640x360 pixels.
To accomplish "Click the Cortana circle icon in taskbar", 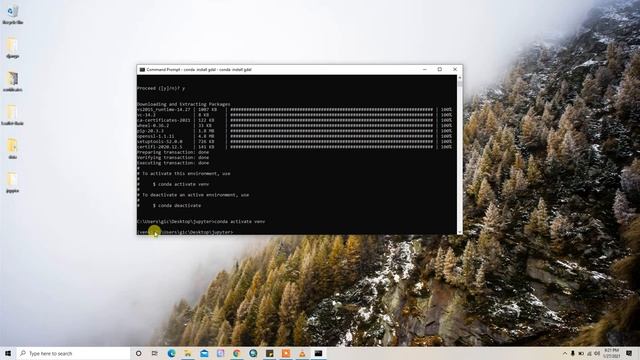I will coord(138,353).
